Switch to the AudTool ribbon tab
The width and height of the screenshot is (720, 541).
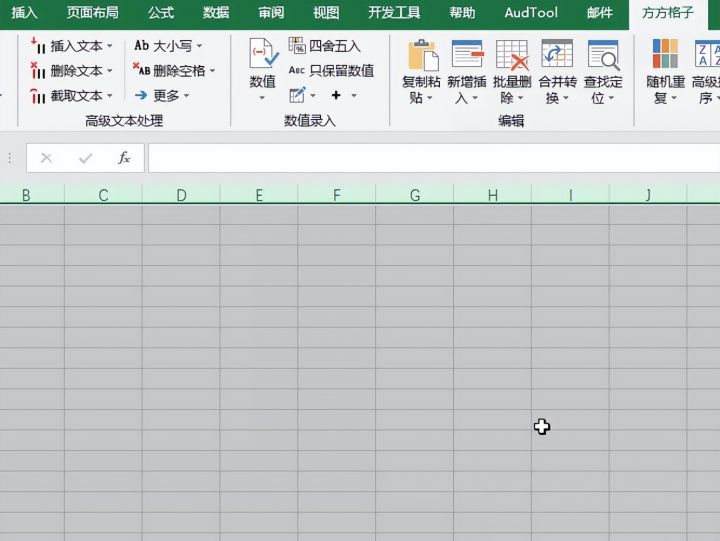(531, 12)
